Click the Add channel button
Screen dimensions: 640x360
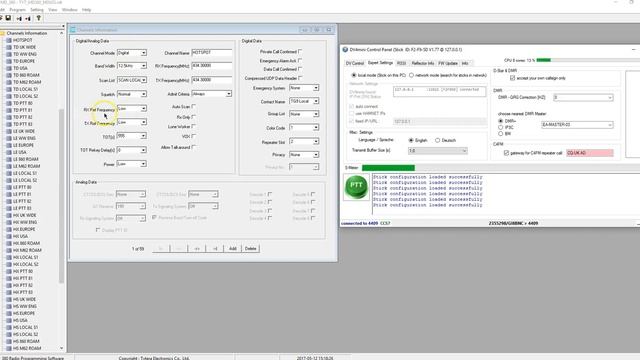click(x=233, y=249)
